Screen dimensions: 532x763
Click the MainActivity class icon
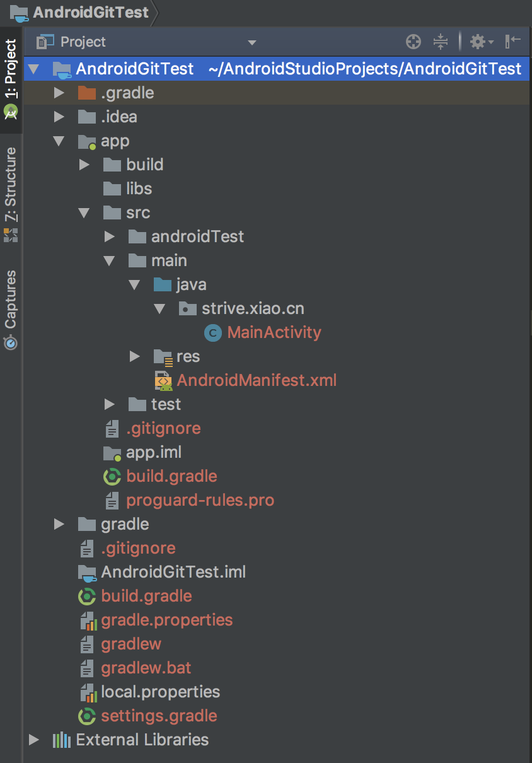pyautogui.click(x=213, y=333)
